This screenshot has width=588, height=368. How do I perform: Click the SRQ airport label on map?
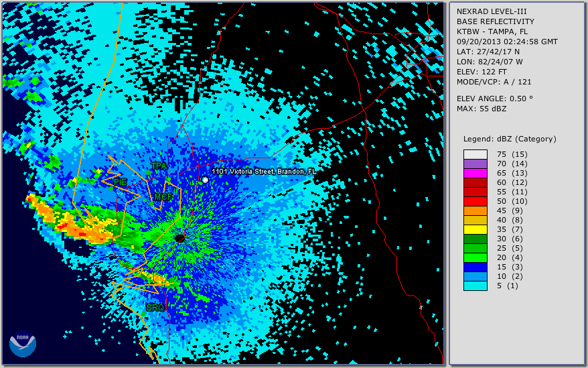(155, 308)
